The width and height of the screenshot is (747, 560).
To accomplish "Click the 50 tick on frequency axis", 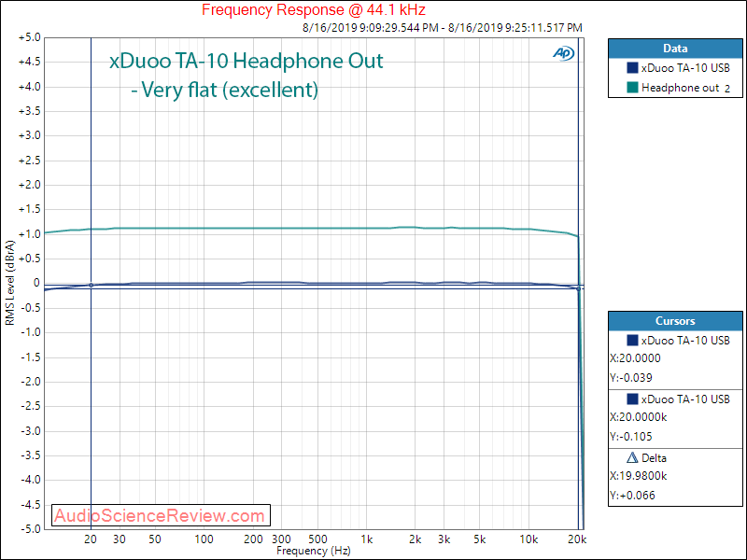I will [155, 539].
